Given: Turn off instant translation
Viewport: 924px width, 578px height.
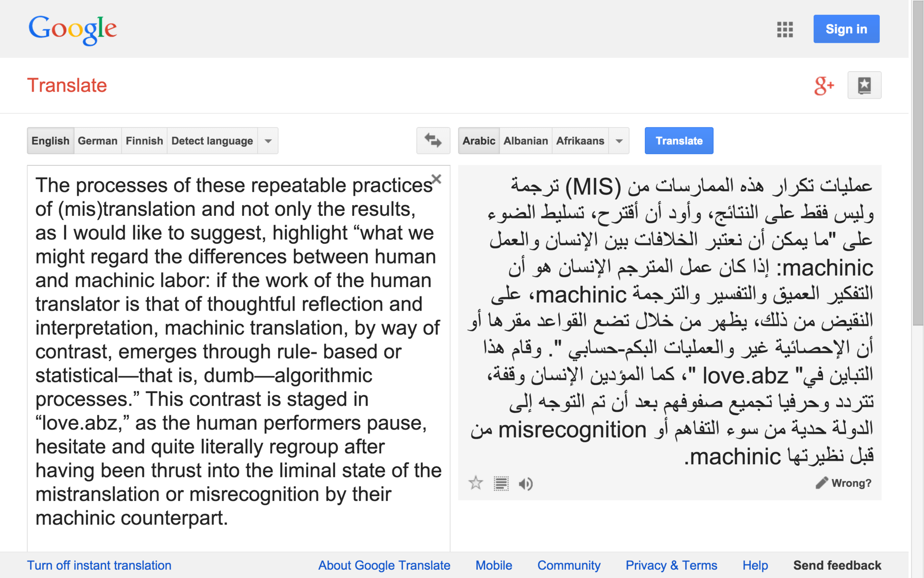Looking at the screenshot, I should coord(99,565).
